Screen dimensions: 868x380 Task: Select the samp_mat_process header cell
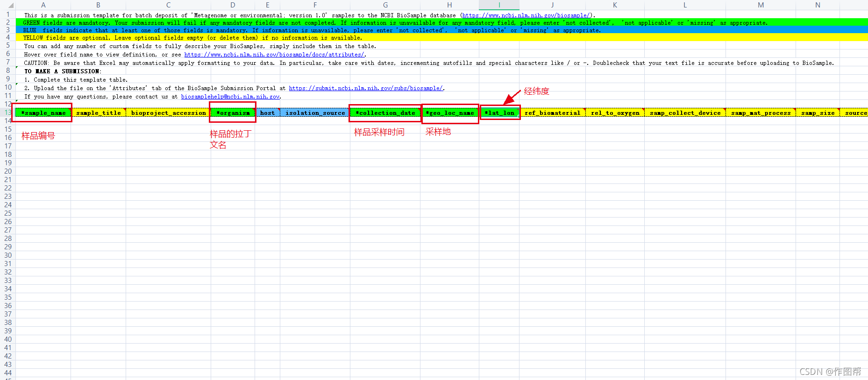coord(761,113)
